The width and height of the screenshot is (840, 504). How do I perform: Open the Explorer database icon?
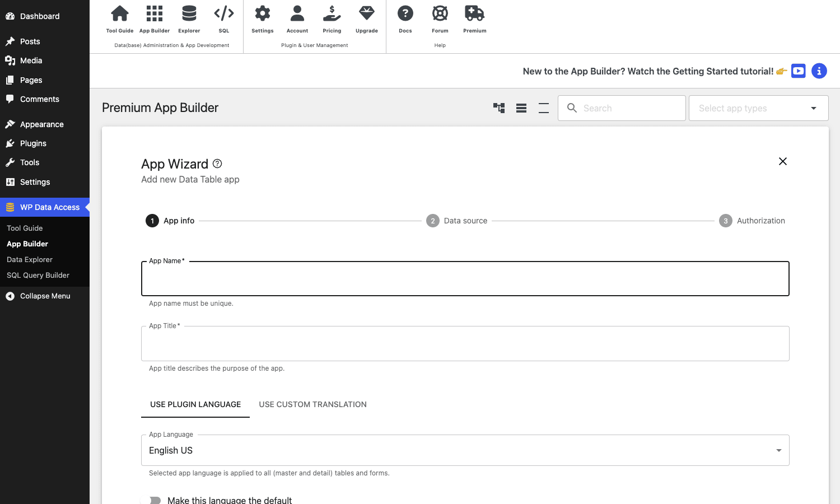[x=189, y=13]
